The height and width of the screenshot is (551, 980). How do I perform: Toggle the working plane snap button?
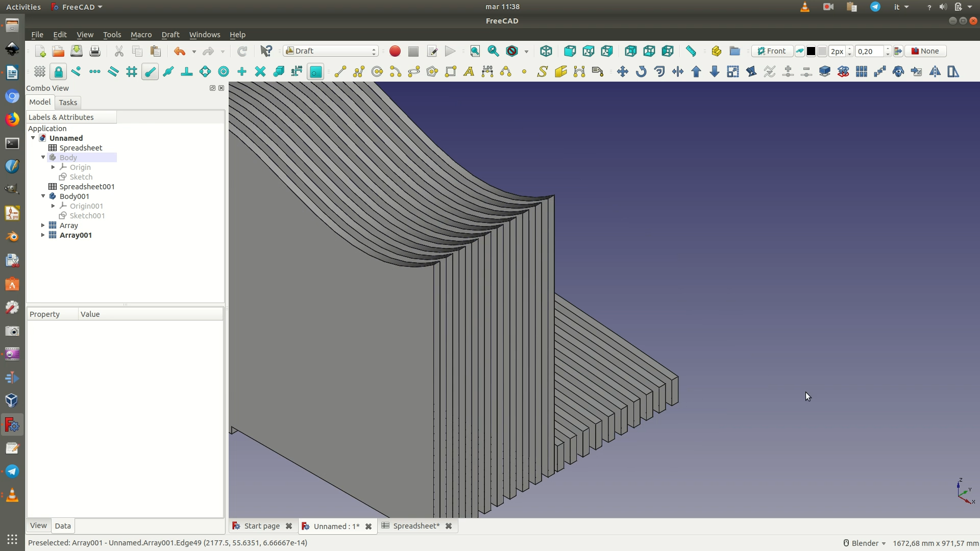coord(316,71)
